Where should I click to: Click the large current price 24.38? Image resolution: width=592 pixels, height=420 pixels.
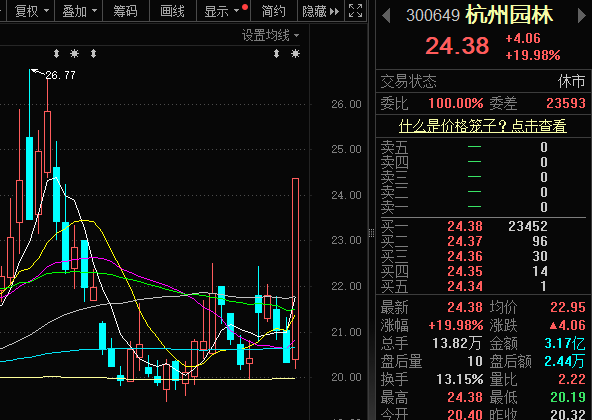[457, 46]
